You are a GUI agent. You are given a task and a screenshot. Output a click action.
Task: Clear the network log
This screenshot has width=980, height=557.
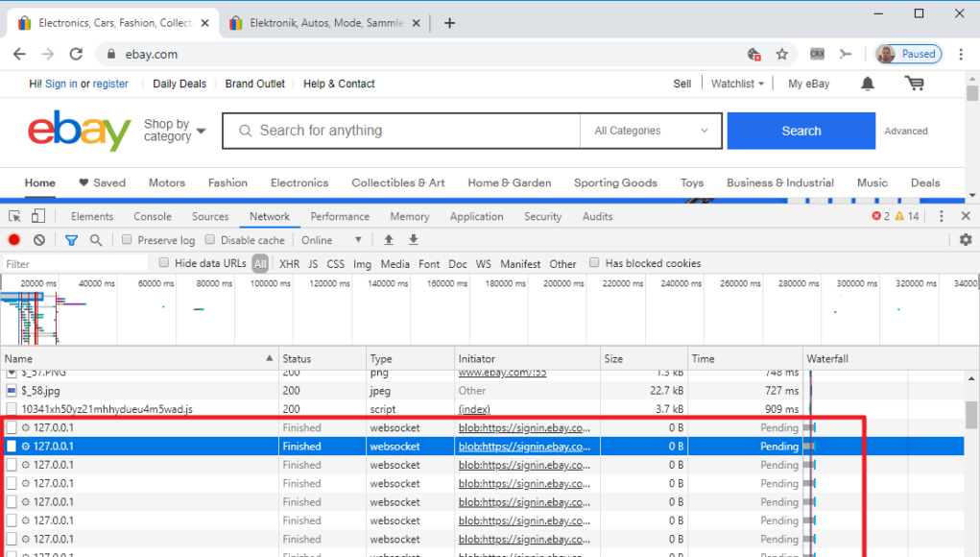[39, 240]
